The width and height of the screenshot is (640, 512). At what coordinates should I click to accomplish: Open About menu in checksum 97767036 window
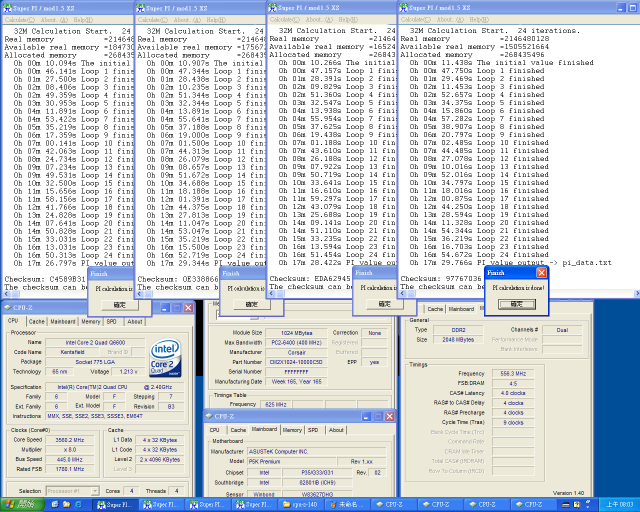pyautogui.click(x=450, y=19)
